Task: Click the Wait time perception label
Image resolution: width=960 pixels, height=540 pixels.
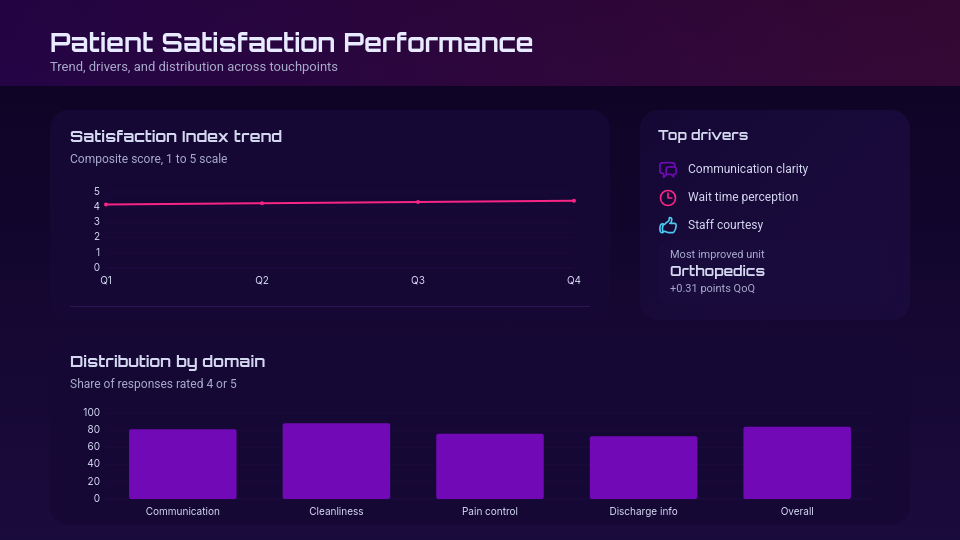Action: pyautogui.click(x=743, y=197)
